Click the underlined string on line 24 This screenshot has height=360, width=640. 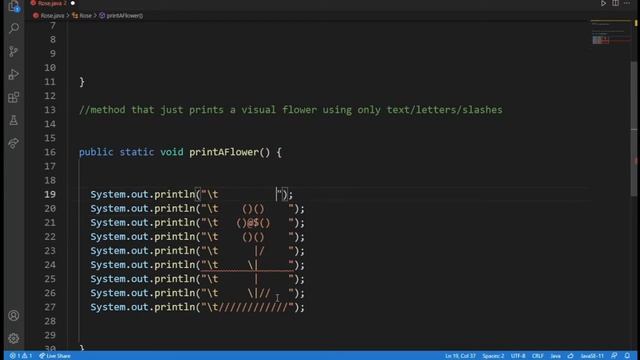coord(247,265)
